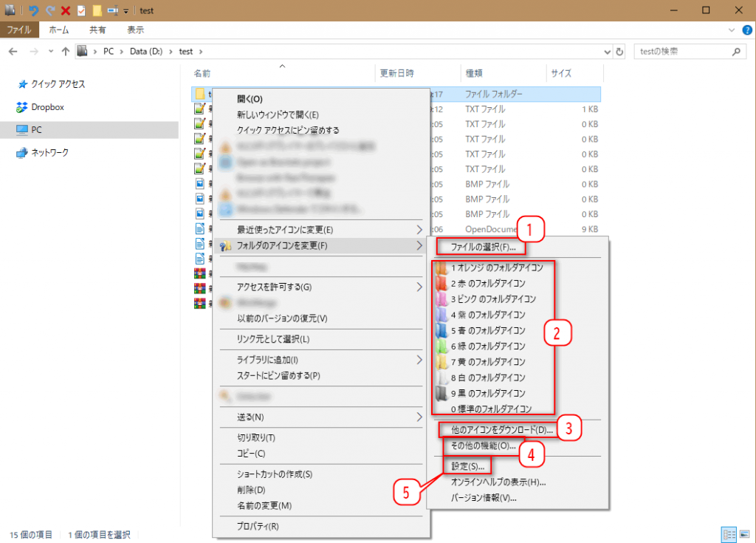Image resolution: width=756 pixels, height=543 pixels.
Task: Open the ホーム ribbon tab
Action: click(x=59, y=30)
